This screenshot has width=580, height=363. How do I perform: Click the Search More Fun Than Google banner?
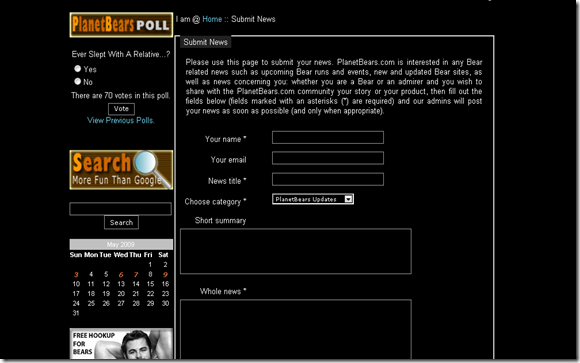121,170
